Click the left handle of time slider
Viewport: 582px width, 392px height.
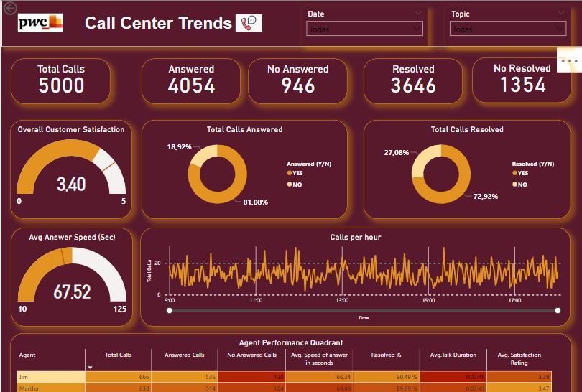[x=169, y=311]
